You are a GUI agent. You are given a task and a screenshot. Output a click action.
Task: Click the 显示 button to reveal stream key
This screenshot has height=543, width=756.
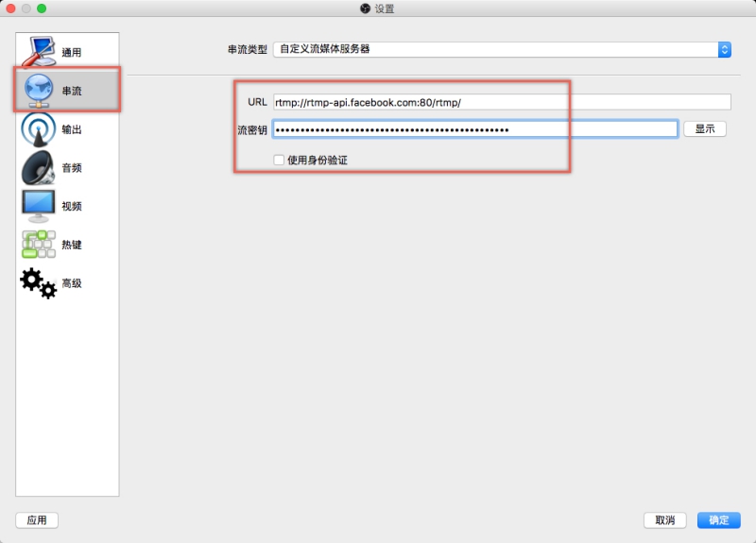705,128
